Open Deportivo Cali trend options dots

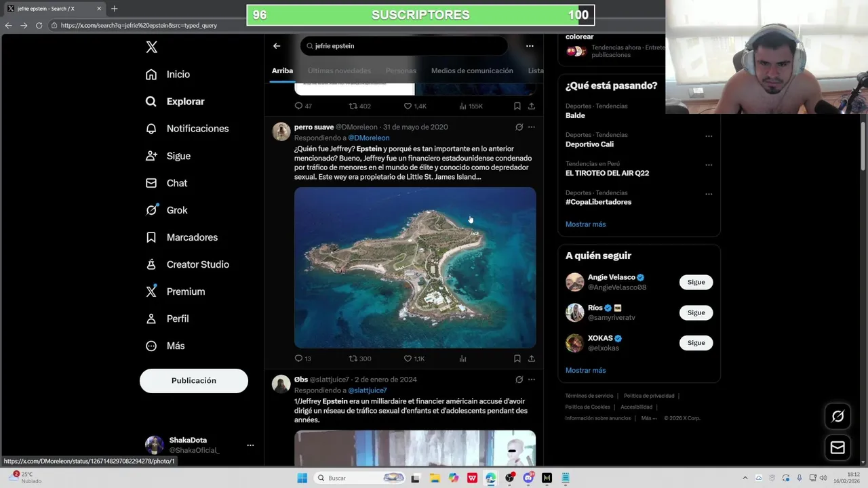pos(709,136)
